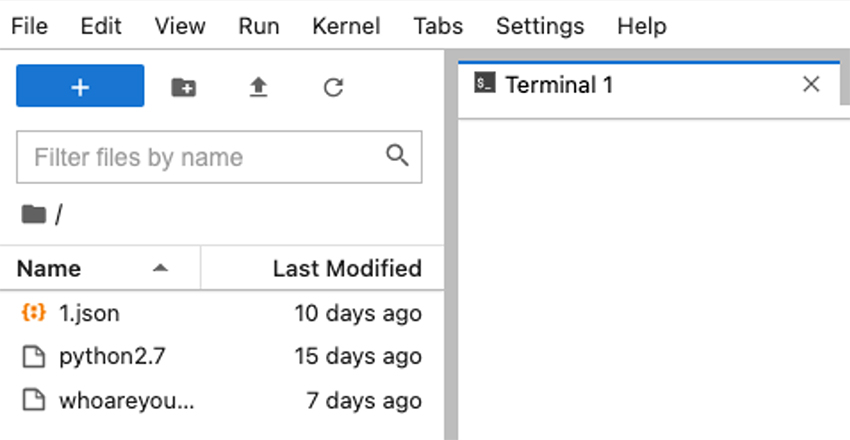Create a new folder via folder icon

coord(184,88)
